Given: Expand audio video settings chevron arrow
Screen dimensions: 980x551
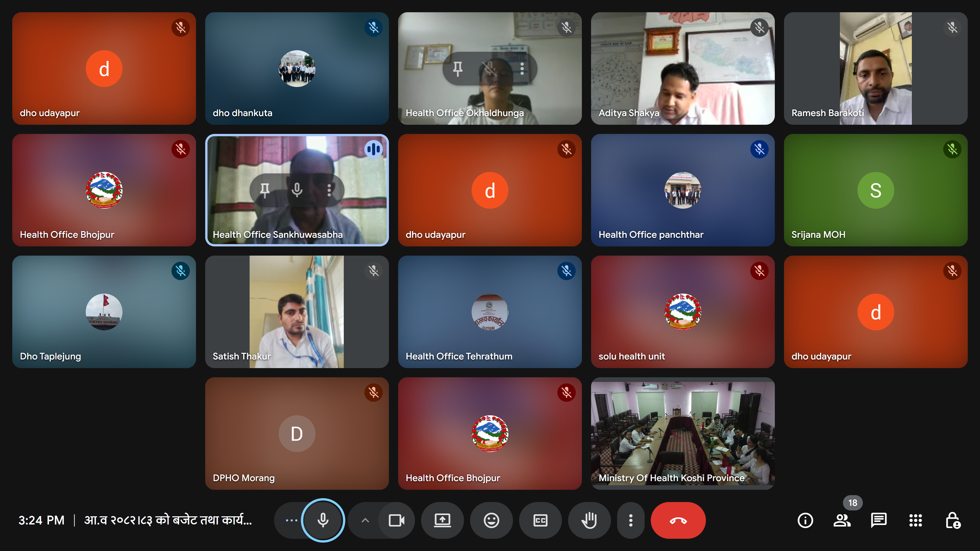Looking at the screenshot, I should [365, 520].
